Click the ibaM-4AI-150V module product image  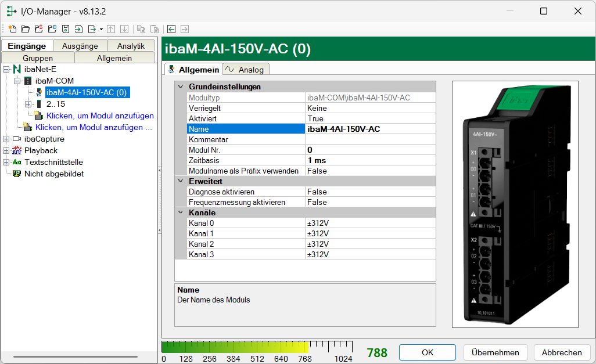tap(515, 204)
